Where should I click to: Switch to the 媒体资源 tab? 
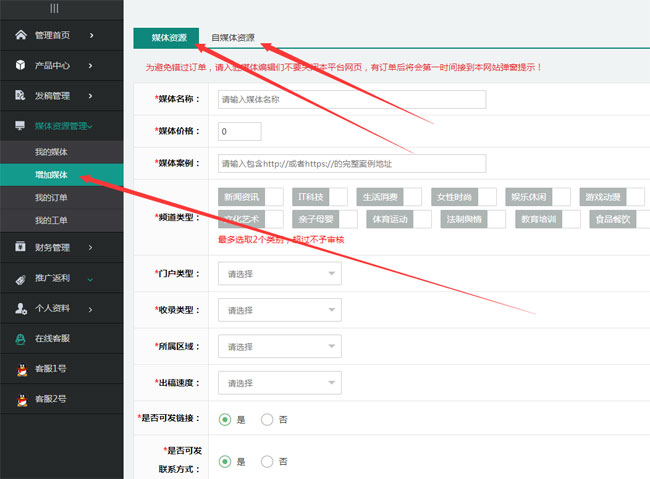click(x=168, y=38)
